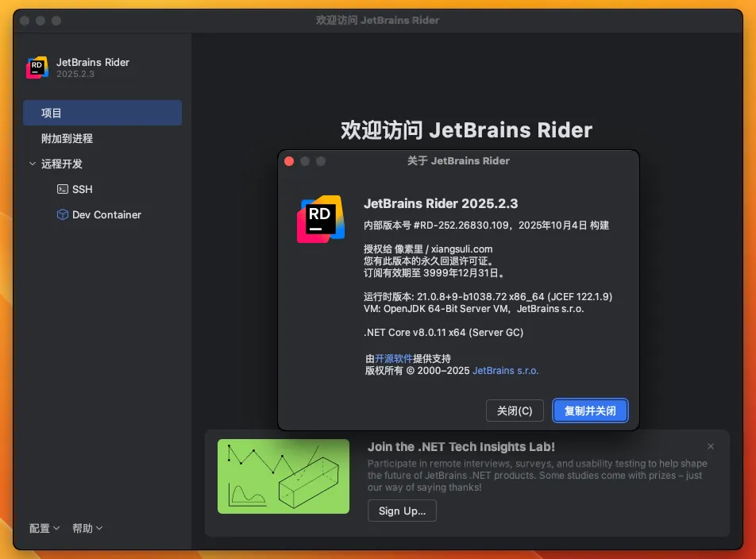Select SSH under remote development
The width and height of the screenshot is (756, 559).
click(x=83, y=190)
